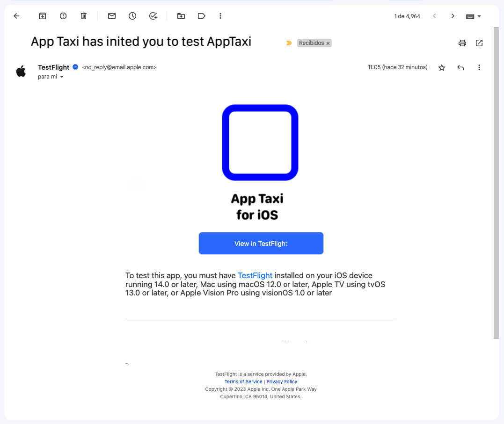Click the View in TestFlight button

click(261, 244)
